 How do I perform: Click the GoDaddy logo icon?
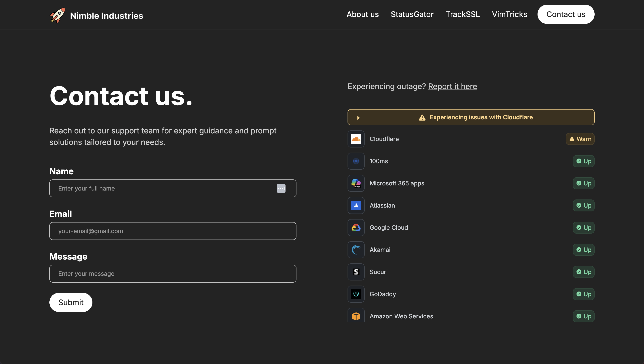356,294
